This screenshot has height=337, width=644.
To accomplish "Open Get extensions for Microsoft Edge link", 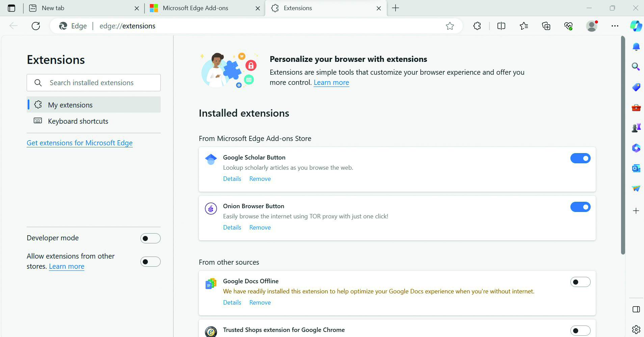I will click(x=80, y=143).
